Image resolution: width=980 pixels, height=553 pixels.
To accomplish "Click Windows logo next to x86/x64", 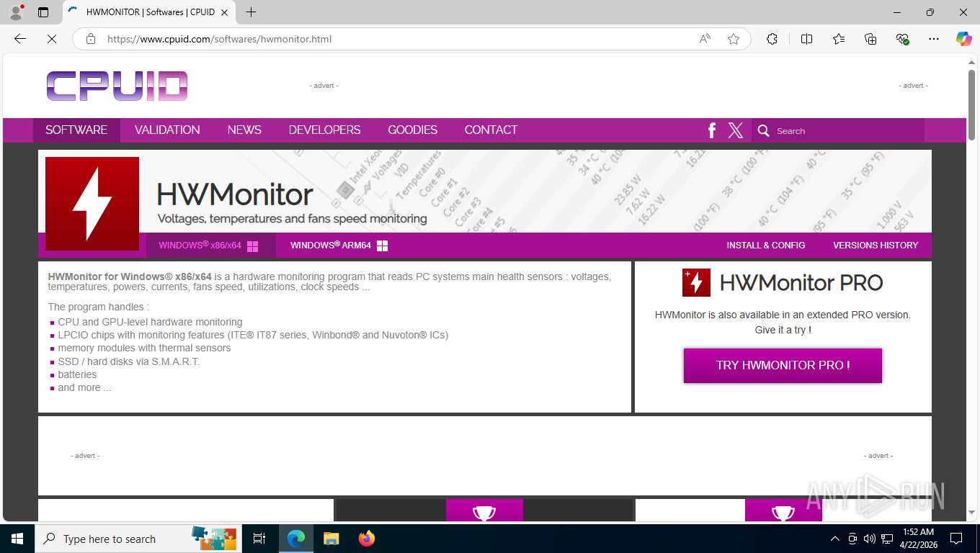I will point(252,246).
